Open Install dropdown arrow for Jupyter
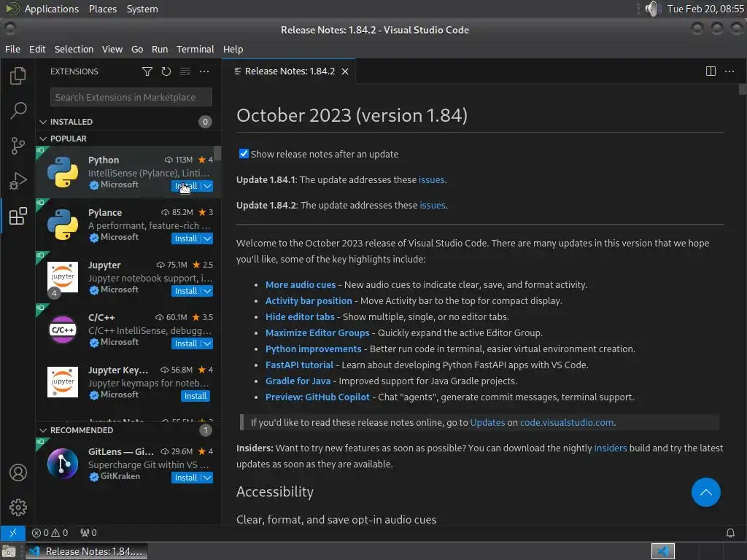The height and width of the screenshot is (560, 747). coord(207,291)
